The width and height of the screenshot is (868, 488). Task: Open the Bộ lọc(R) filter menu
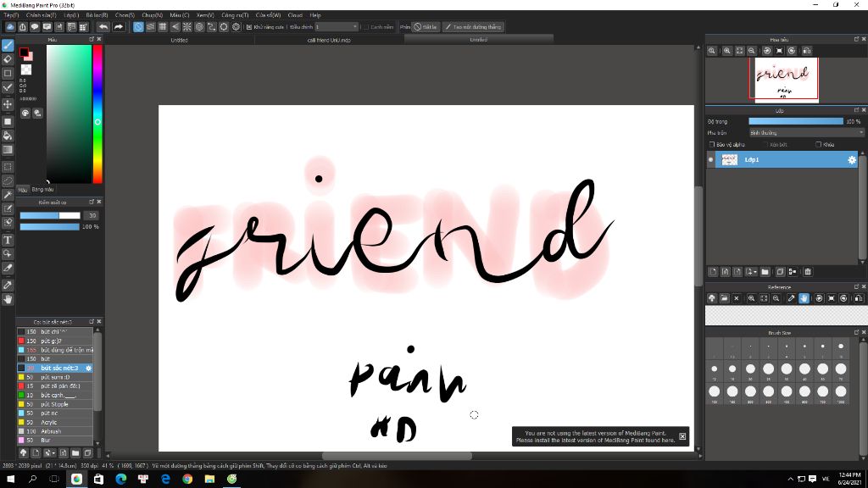coord(97,15)
